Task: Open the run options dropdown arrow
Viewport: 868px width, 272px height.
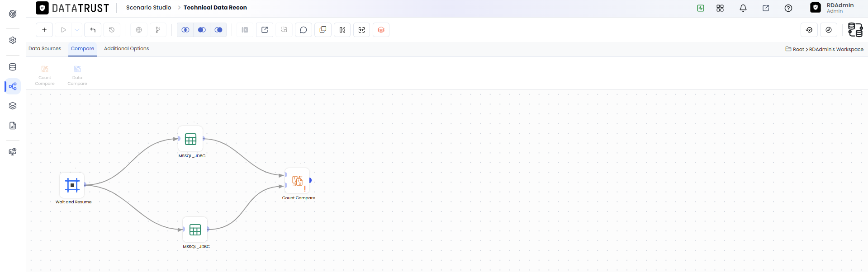Action: point(77,30)
